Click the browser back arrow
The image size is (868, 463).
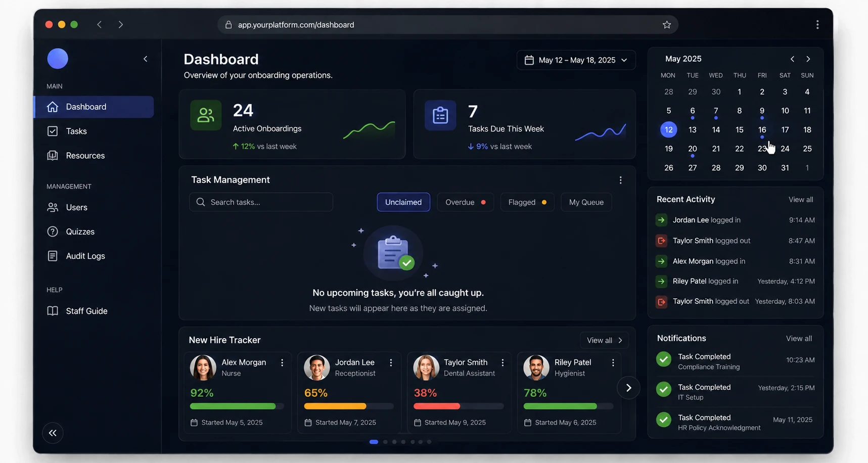(100, 24)
